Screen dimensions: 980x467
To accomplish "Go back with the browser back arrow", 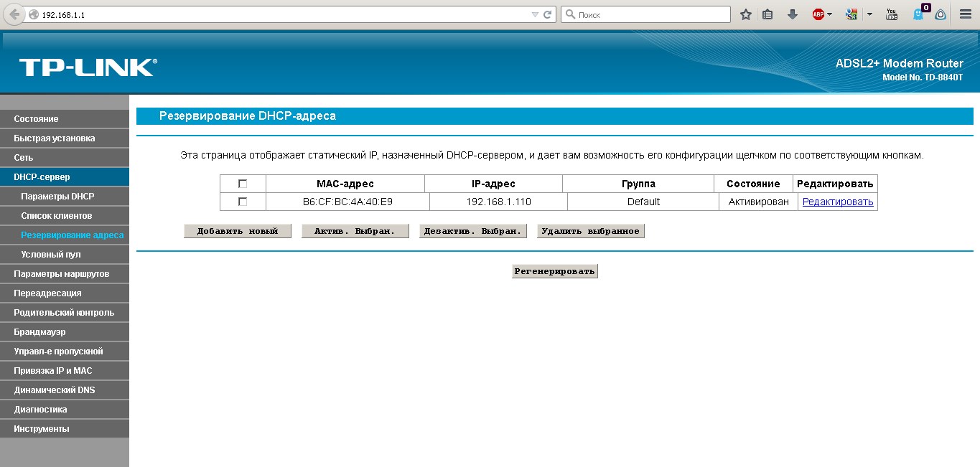I will click(14, 14).
